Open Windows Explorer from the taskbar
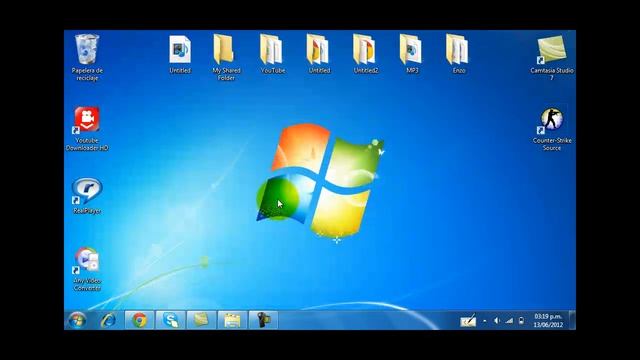The width and height of the screenshot is (640, 360). 232,320
